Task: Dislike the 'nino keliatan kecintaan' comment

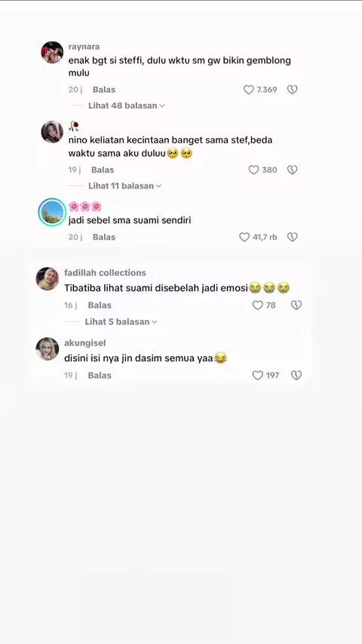Action: coord(292,170)
